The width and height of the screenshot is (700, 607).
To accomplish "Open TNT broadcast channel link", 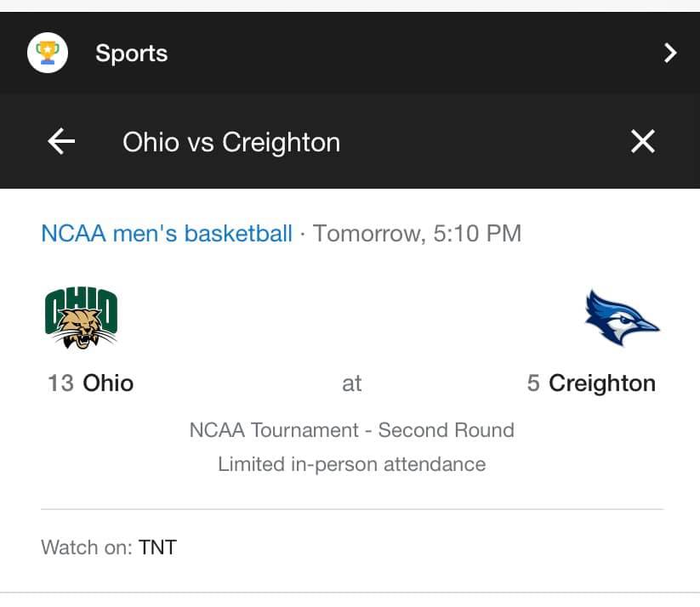I will pyautogui.click(x=158, y=547).
